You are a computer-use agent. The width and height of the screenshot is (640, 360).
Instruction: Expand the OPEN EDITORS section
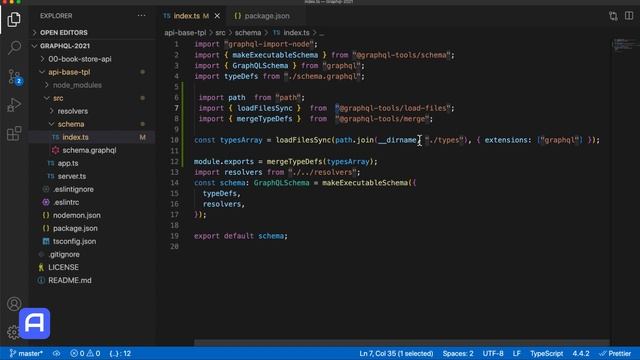[x=64, y=33]
